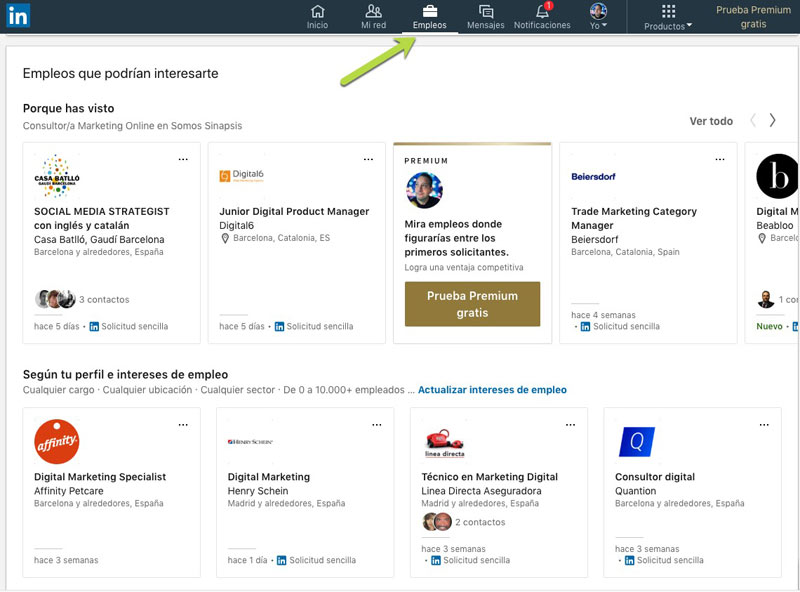The image size is (800, 592).
Task: Click 'Casa Batlló, Gaudí Barcelona' company text
Action: [x=99, y=239]
